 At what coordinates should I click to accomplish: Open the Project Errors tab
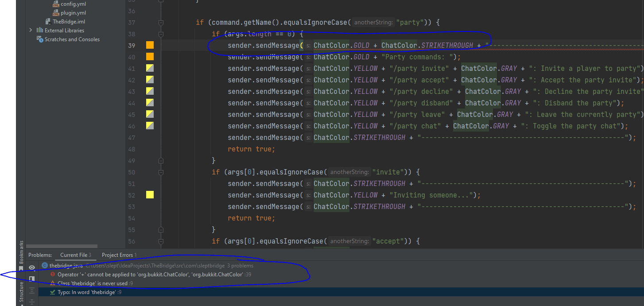tap(119, 255)
